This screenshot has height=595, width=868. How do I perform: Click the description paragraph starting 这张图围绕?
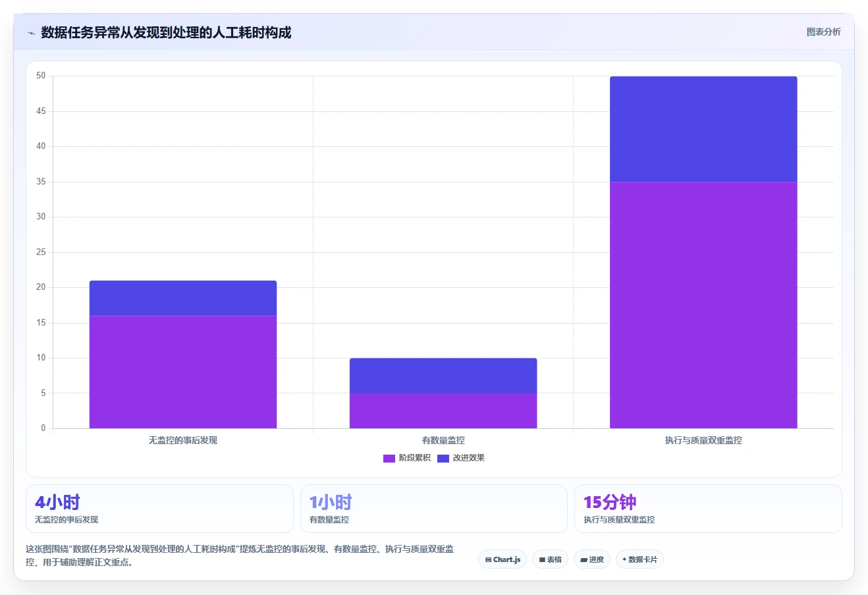click(x=240, y=555)
